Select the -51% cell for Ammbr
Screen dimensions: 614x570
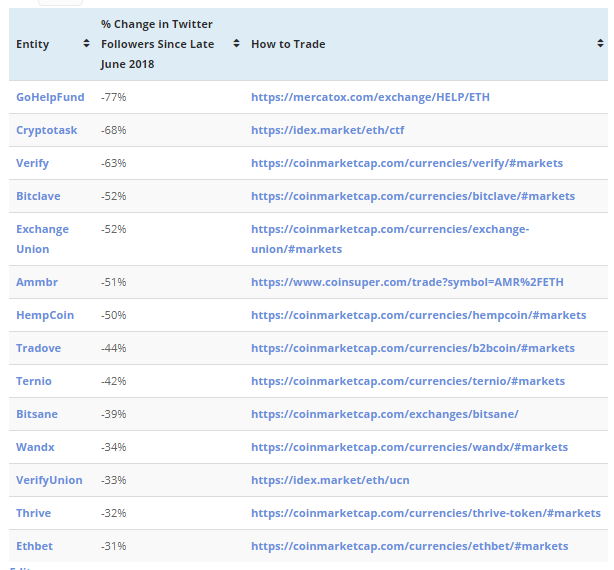pyautogui.click(x=114, y=282)
